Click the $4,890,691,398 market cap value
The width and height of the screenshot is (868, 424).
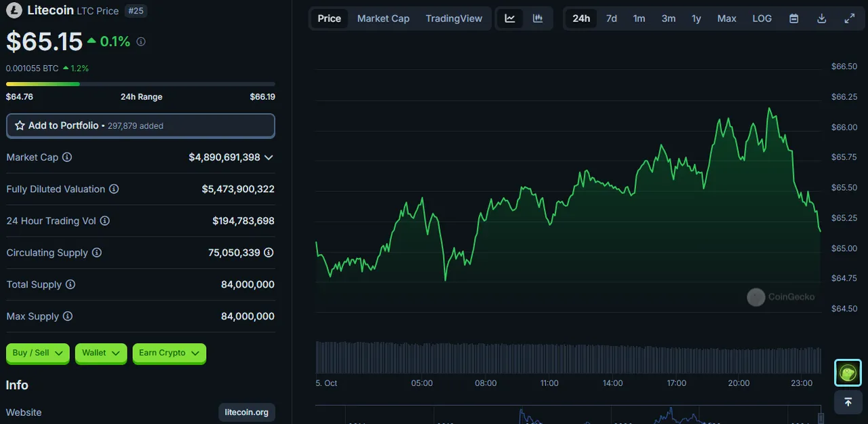coord(224,157)
